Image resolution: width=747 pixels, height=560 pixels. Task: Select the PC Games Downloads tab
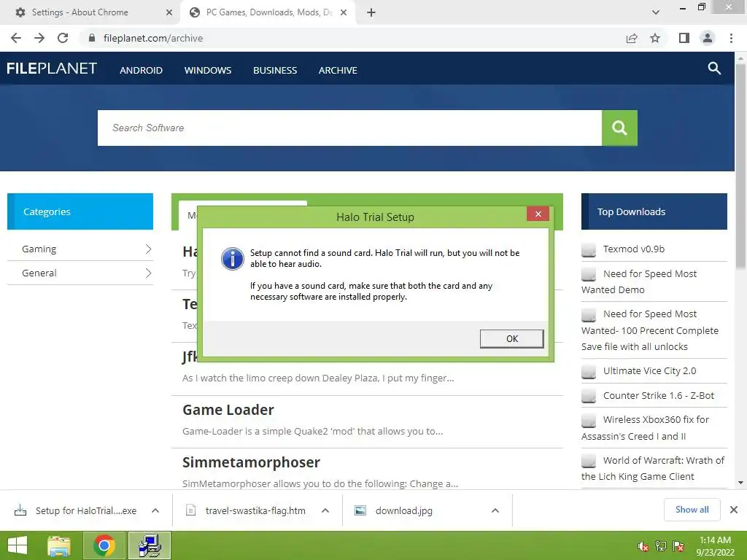point(269,12)
